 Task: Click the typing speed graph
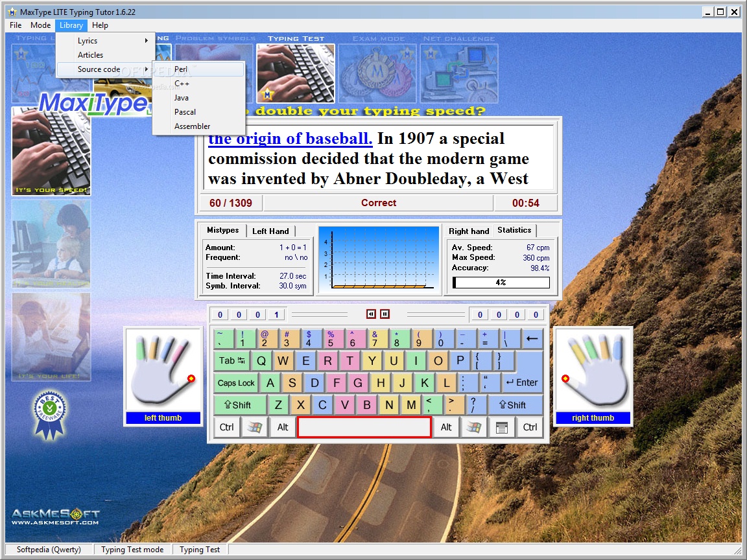[378, 259]
